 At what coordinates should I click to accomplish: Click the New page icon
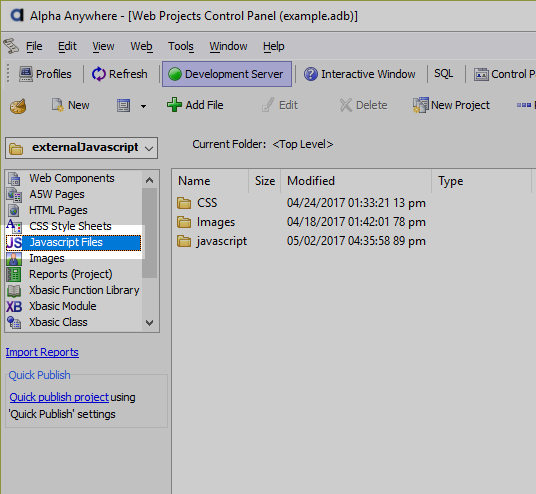[x=57, y=105]
